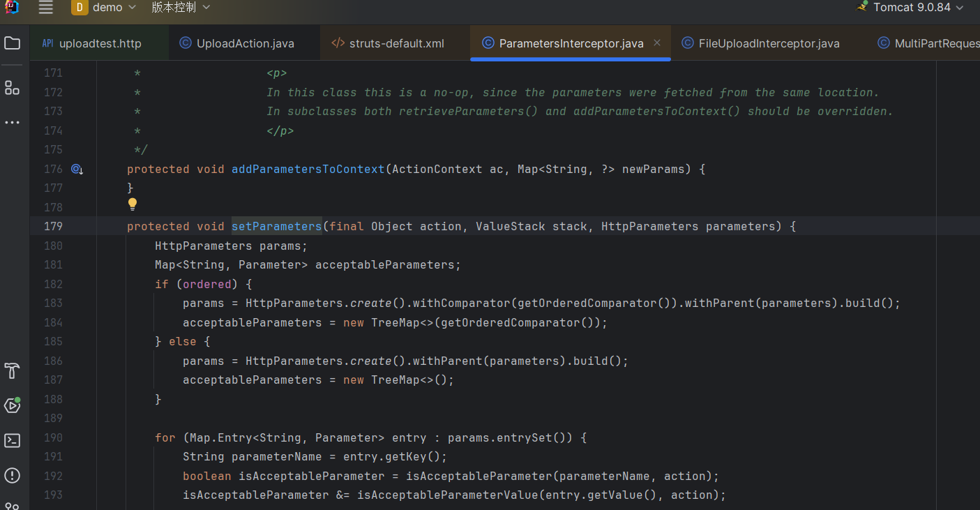The width and height of the screenshot is (980, 510).
Task: Open the Build hammer tool window
Action: (x=12, y=370)
